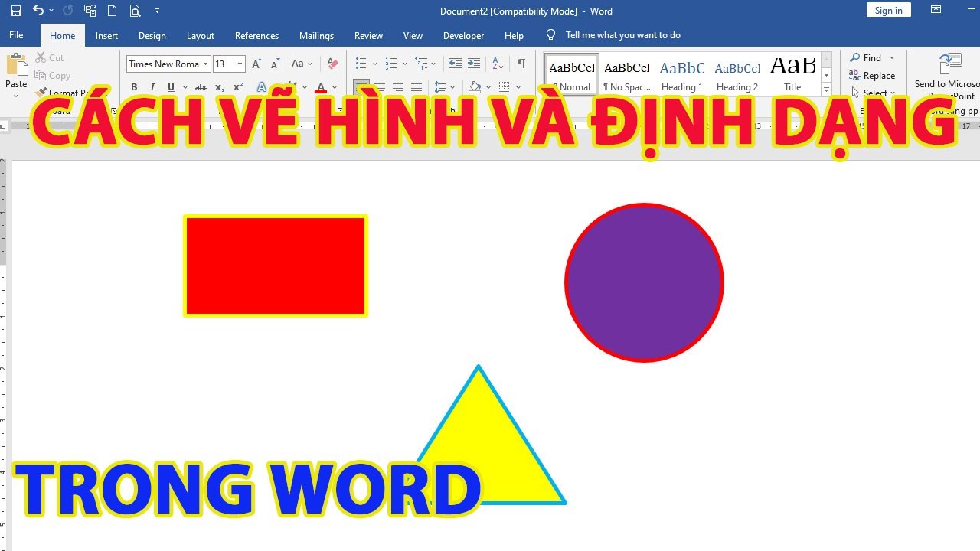
Task: Open the Borders dropdown arrow
Action: pos(518,86)
